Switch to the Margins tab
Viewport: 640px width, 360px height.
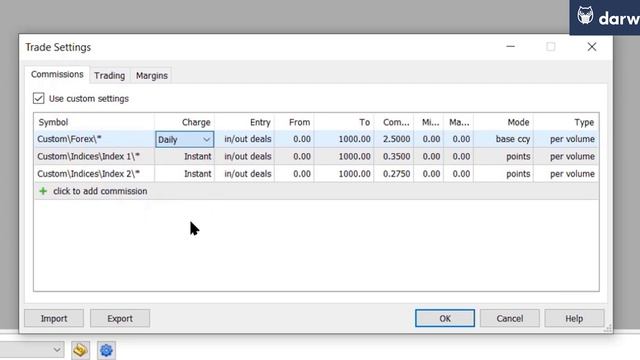click(152, 76)
